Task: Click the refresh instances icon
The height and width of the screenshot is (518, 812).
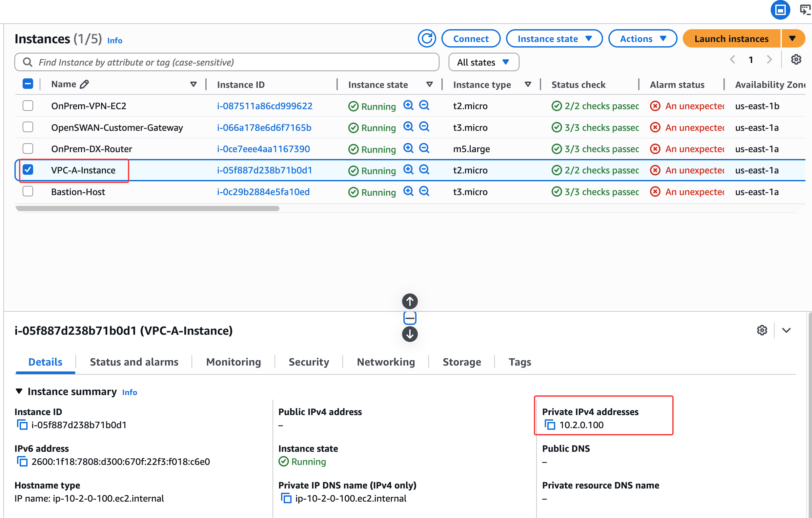Action: coord(427,39)
